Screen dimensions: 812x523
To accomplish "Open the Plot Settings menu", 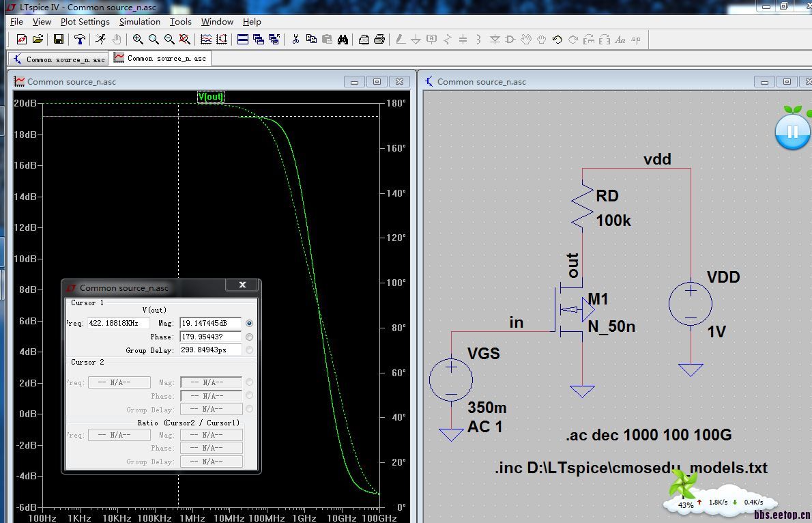I will coord(85,22).
